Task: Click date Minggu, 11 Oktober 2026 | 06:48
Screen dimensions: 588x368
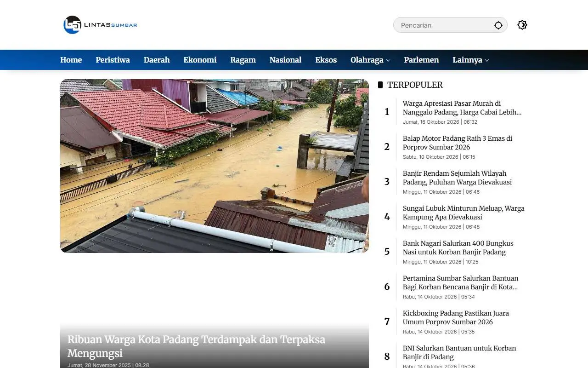Action: click(441, 227)
